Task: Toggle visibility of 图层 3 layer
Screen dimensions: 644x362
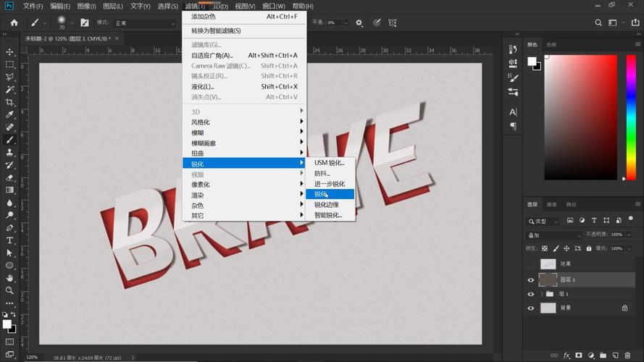Action: 531,280
